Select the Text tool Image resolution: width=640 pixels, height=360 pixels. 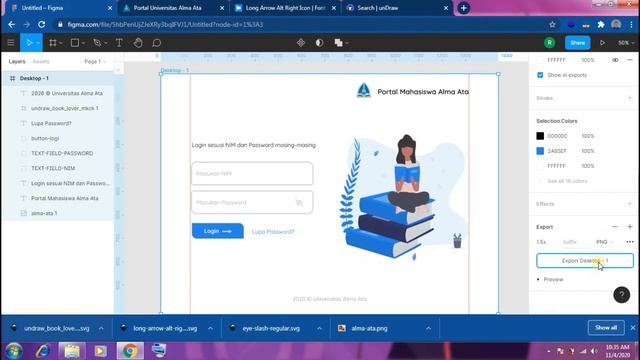(119, 43)
